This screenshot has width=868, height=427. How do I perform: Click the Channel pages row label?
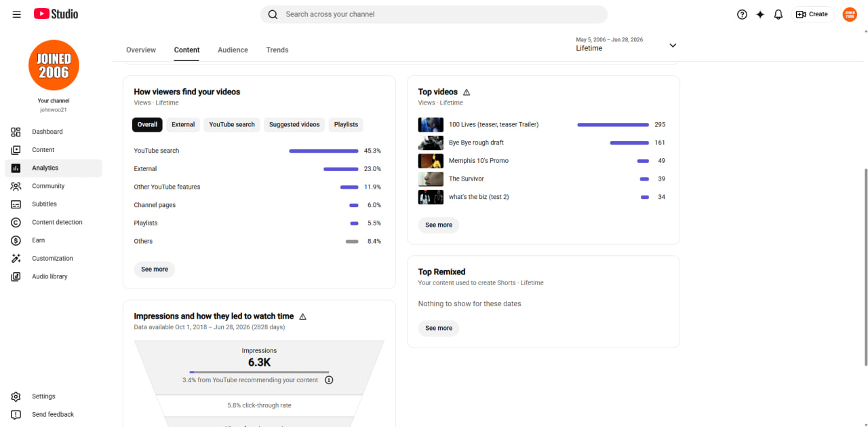(x=155, y=205)
